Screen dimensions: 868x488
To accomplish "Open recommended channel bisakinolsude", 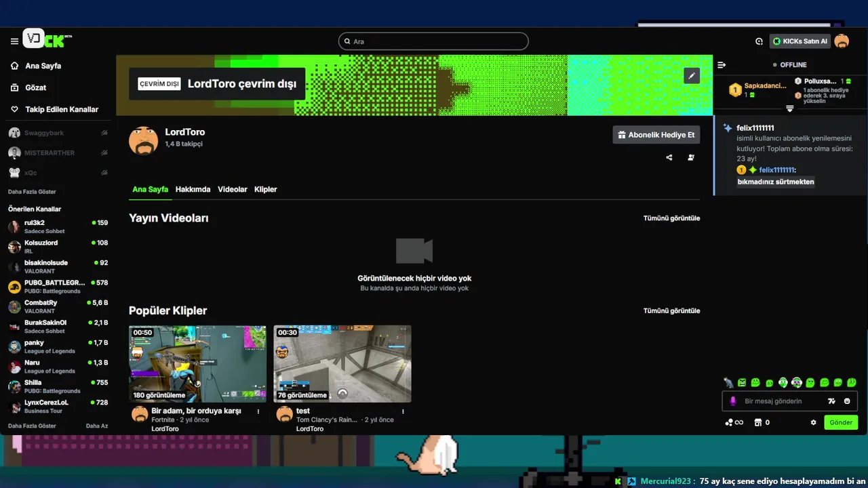I will (58, 266).
